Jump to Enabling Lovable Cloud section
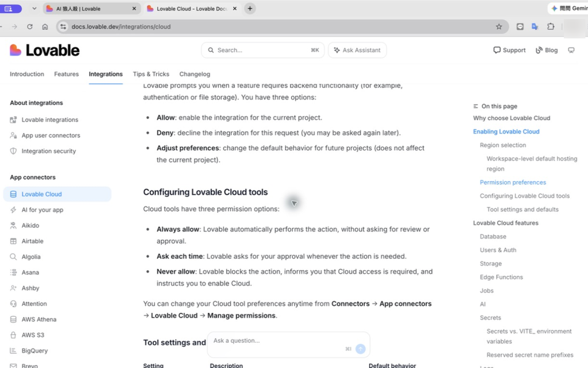Viewport: 588px width, 368px height. (x=506, y=132)
